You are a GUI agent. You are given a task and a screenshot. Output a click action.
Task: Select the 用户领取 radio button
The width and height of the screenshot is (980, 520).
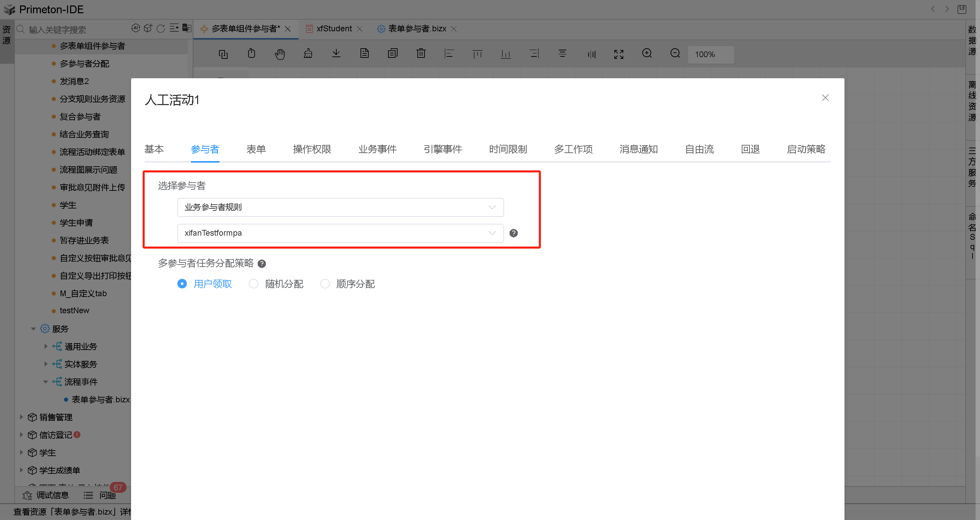[x=182, y=284]
